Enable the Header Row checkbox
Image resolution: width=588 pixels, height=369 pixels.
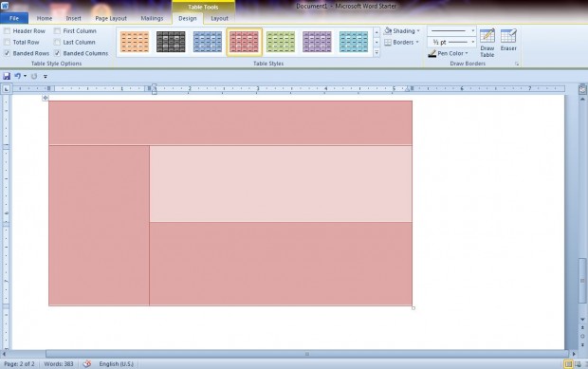[8, 30]
